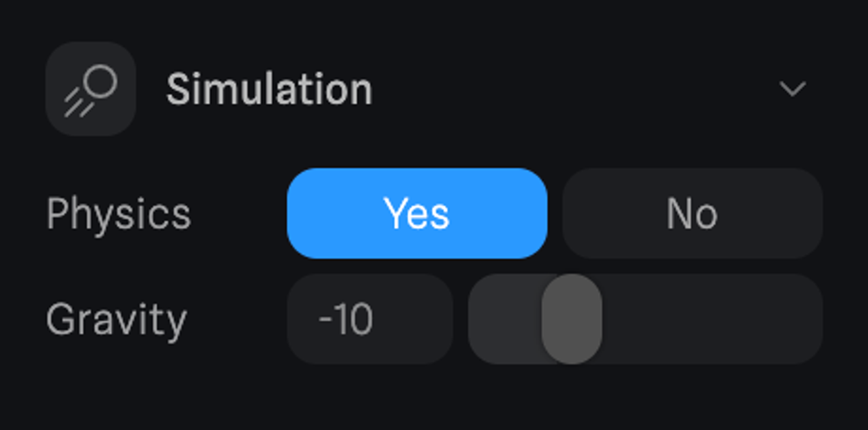Disable Physics with the No button
This screenshot has width=868, height=430.
point(692,213)
